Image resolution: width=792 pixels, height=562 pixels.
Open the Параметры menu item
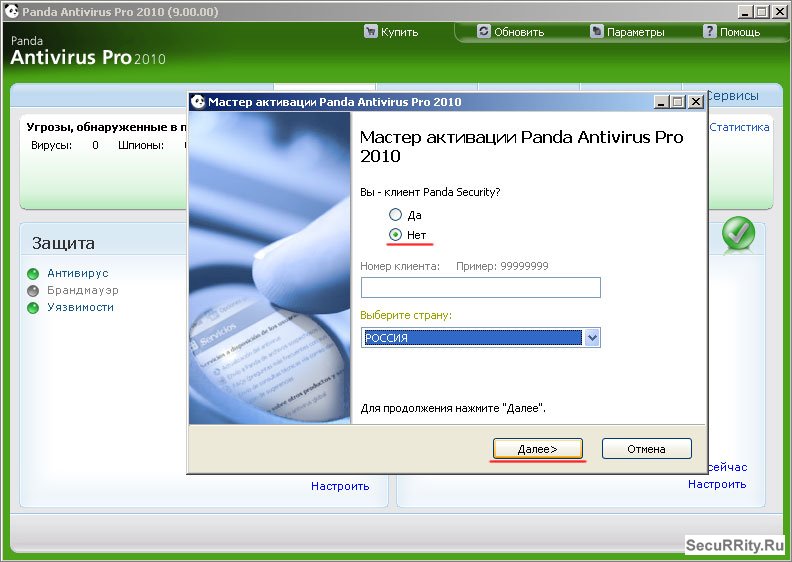(627, 32)
